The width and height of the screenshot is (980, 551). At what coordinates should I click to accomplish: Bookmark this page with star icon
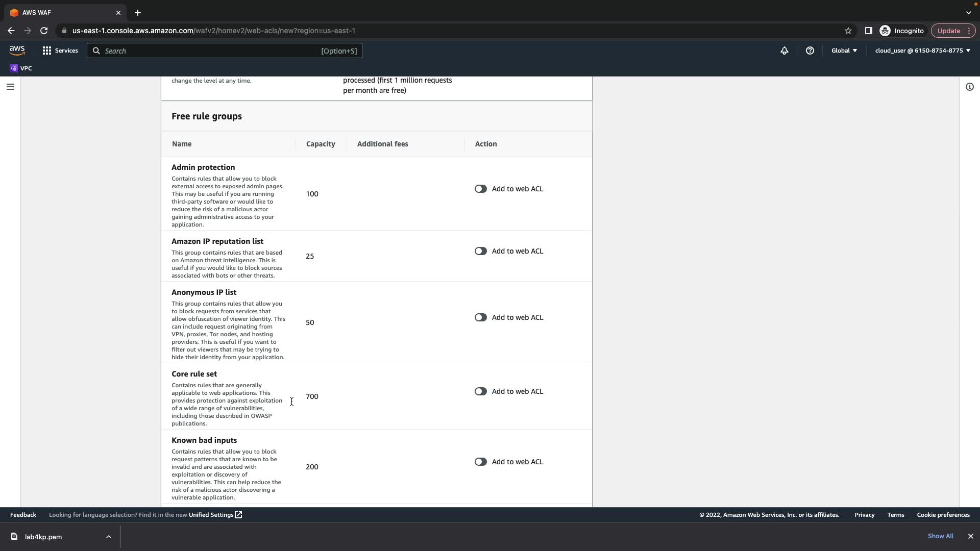(848, 31)
